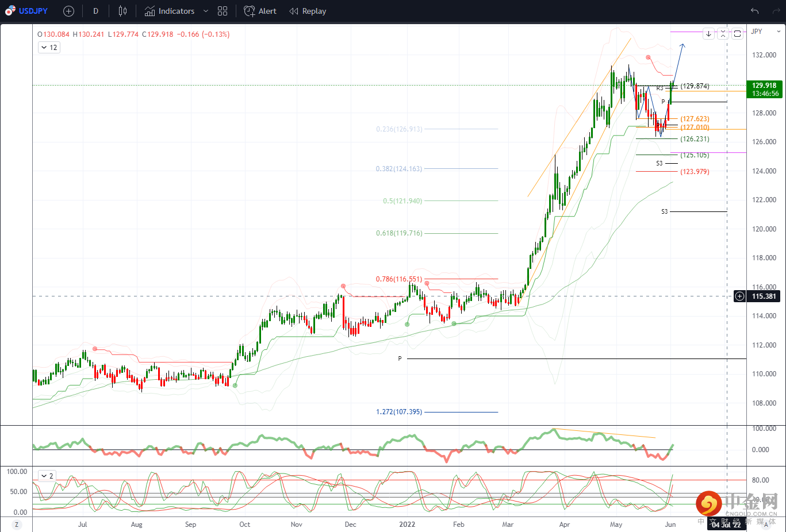Redo the chart action

[776, 11]
